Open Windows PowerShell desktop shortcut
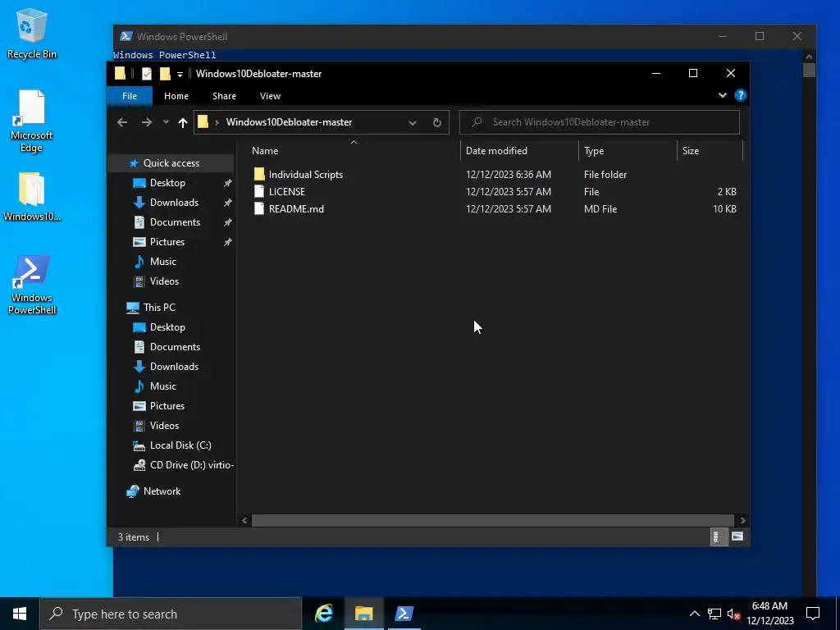The image size is (840, 630). click(x=32, y=285)
